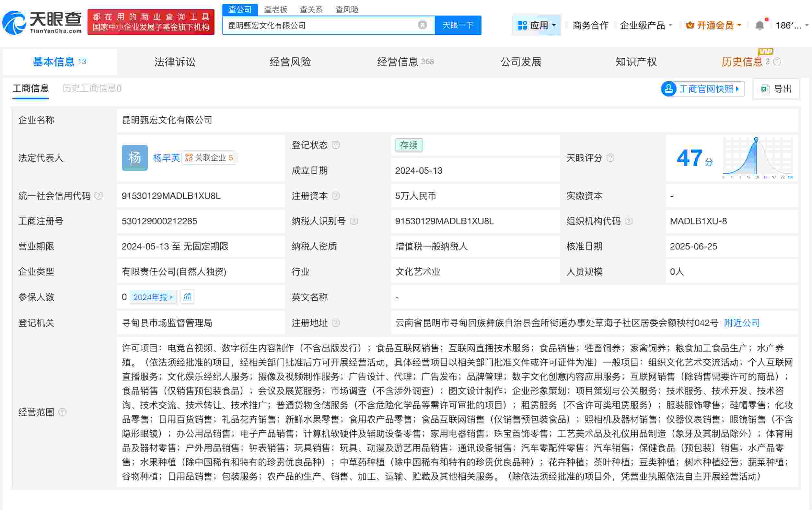Click the help icon beside 天眼评分
The height and width of the screenshot is (510, 812).
point(610,157)
